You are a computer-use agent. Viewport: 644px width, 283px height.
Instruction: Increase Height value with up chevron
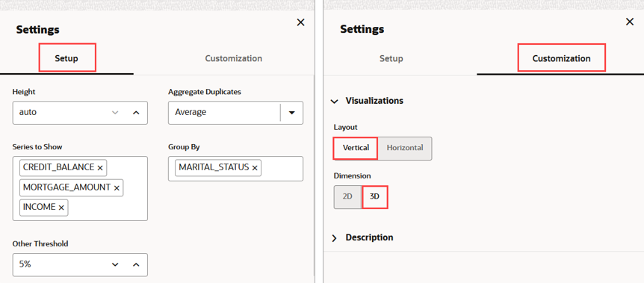point(137,112)
